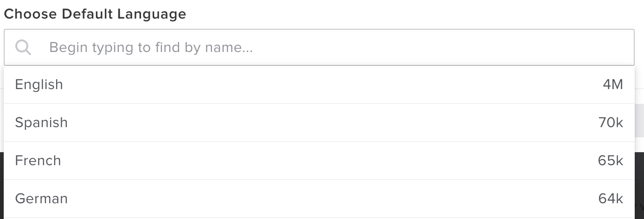
Task: Click the word English in the list
Action: click(39, 84)
